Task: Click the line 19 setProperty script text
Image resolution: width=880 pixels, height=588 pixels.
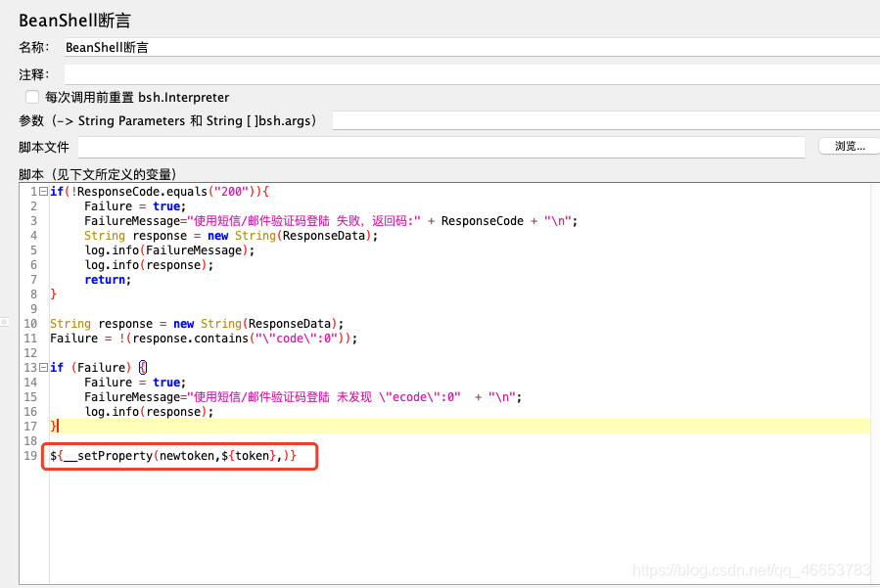Action: pos(173,456)
